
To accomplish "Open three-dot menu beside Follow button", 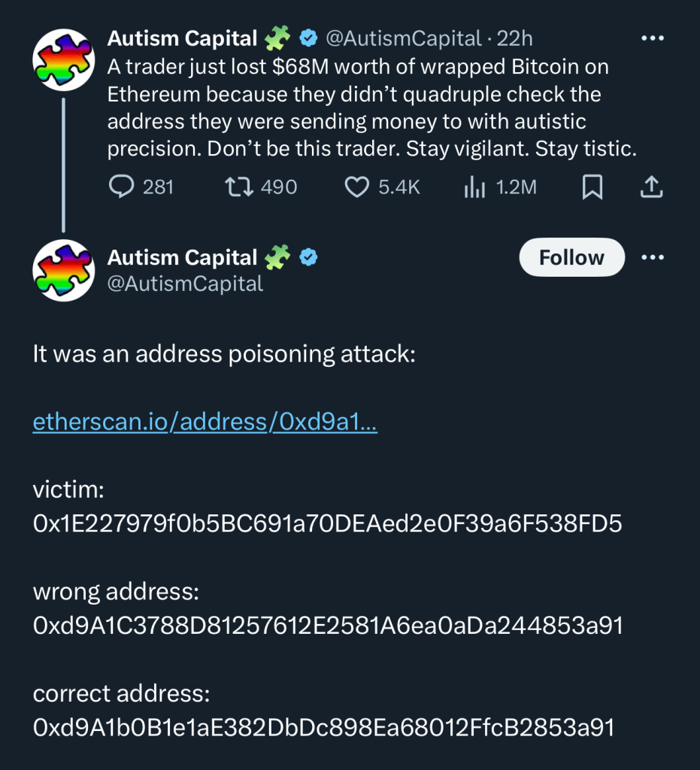I will coord(651,258).
